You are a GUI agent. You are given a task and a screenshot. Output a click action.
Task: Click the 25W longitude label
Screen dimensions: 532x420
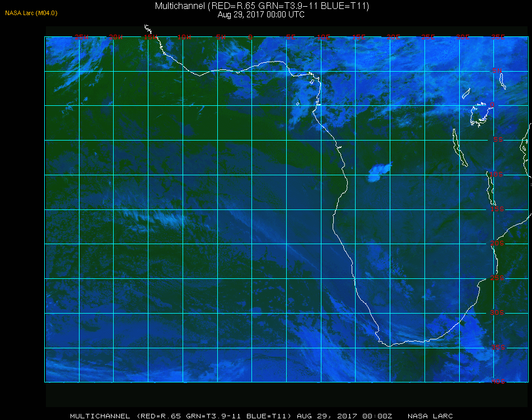click(x=81, y=37)
